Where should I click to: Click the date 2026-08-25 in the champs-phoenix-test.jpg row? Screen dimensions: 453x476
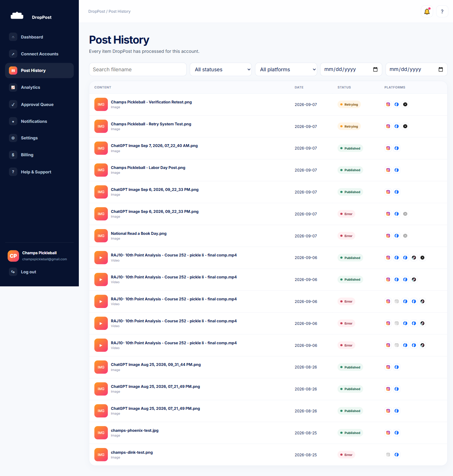306,433
